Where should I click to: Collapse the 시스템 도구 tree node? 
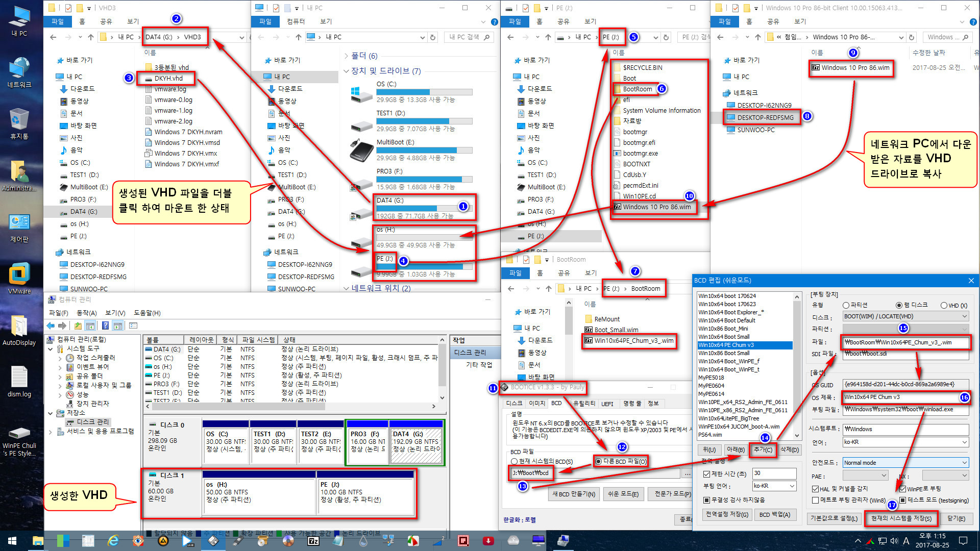[x=51, y=349]
